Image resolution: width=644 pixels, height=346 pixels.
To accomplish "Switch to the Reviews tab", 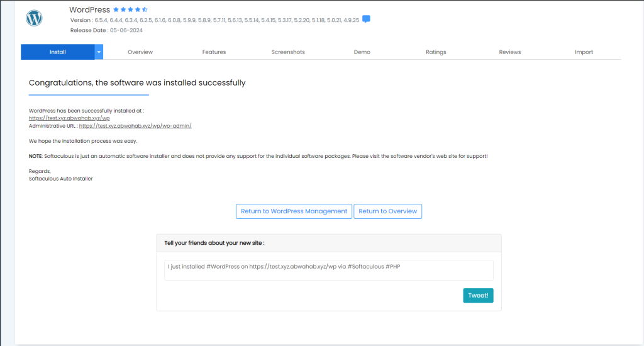I will coord(509,52).
